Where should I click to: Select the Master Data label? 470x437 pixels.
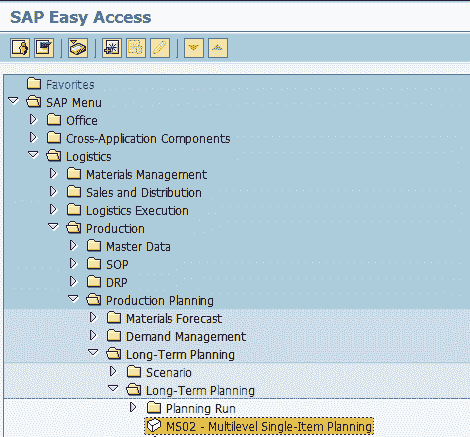pyautogui.click(x=138, y=246)
